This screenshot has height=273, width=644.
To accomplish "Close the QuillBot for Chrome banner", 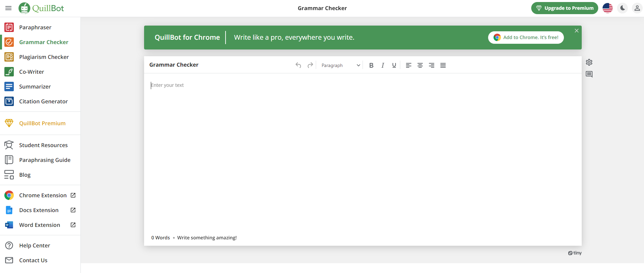I will [x=577, y=31].
